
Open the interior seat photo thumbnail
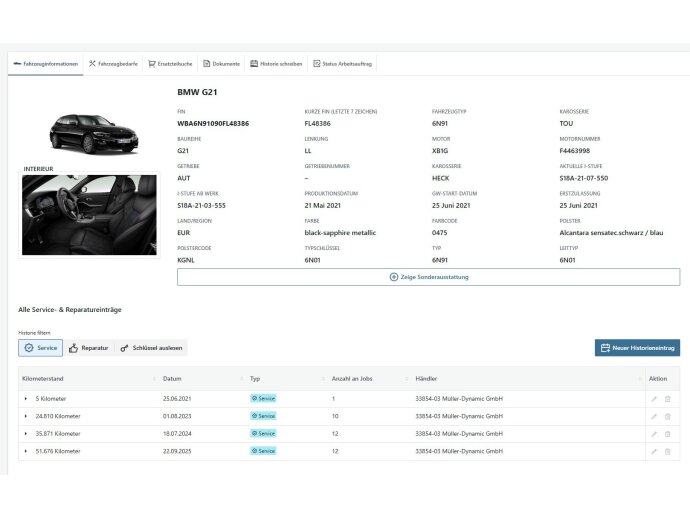click(x=90, y=215)
